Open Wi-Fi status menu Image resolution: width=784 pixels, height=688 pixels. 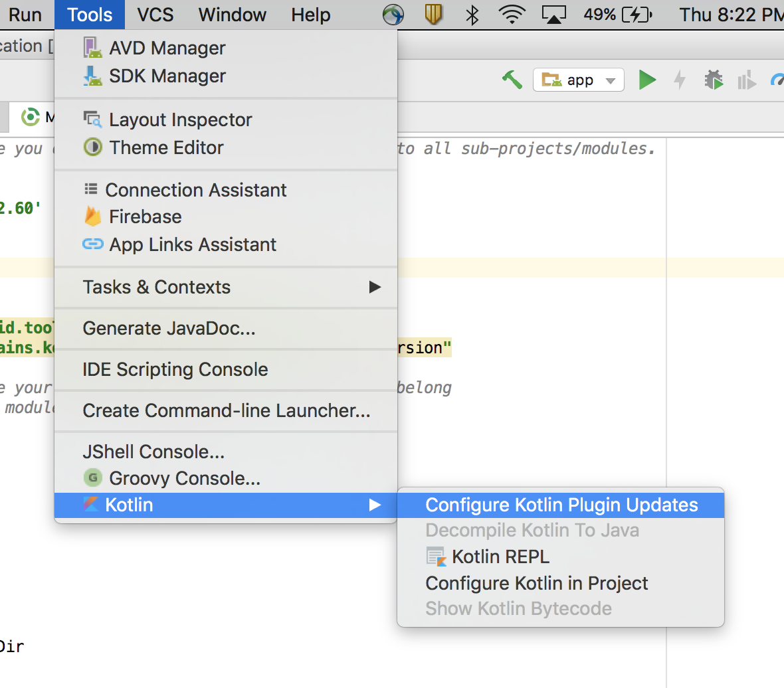(512, 15)
